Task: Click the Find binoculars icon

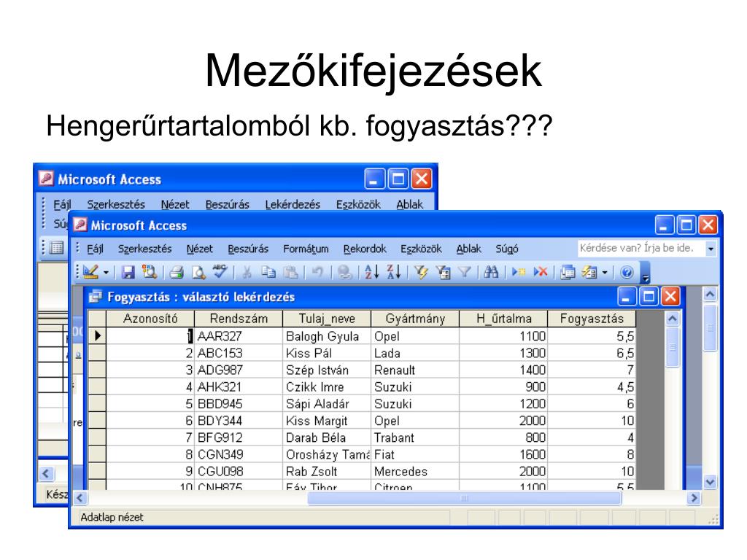Action: [491, 272]
